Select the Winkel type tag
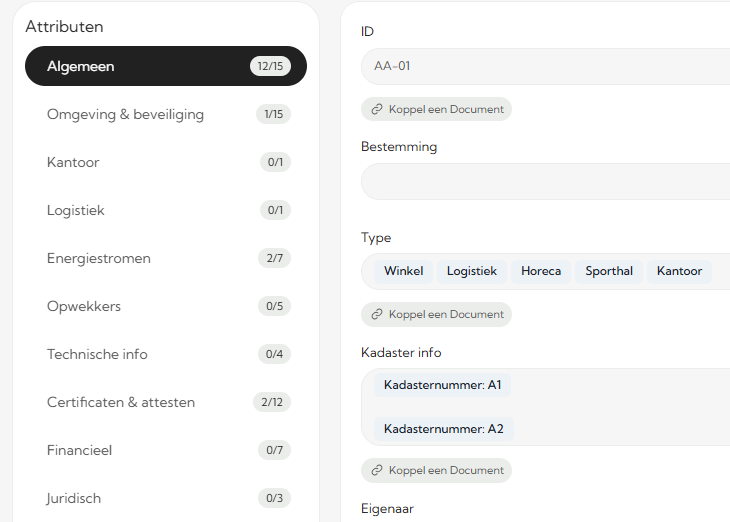Image resolution: width=730 pixels, height=522 pixels. pos(404,272)
